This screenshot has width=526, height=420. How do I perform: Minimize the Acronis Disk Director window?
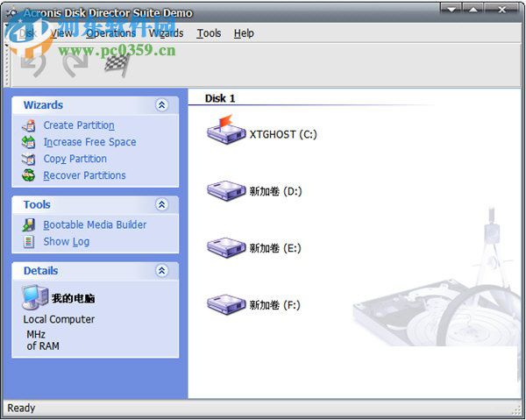pos(451,9)
